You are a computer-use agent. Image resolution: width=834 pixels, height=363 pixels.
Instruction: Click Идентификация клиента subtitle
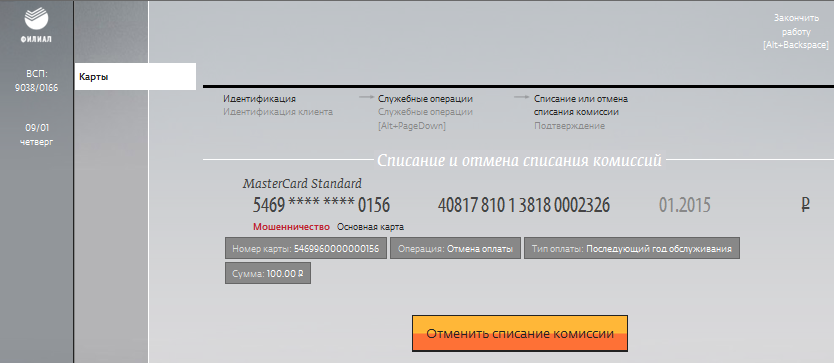278,112
